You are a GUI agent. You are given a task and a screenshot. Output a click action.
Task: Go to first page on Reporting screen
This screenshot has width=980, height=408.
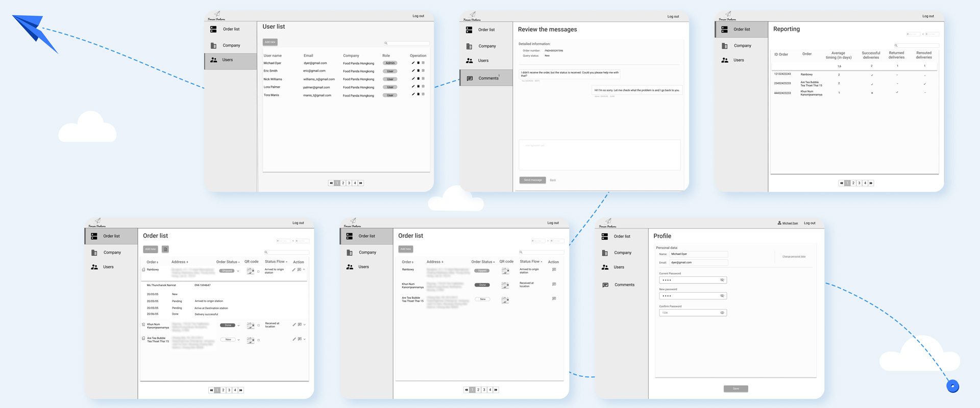pos(841,183)
